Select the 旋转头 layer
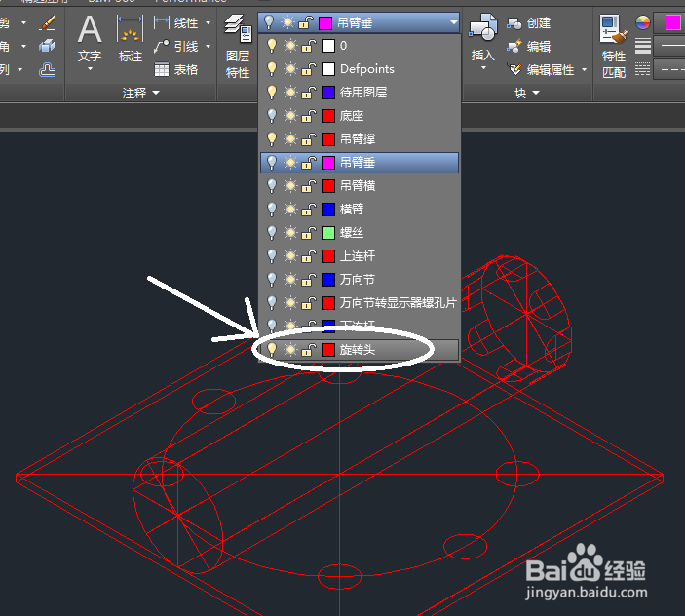Image resolution: width=685 pixels, height=616 pixels. (360, 350)
